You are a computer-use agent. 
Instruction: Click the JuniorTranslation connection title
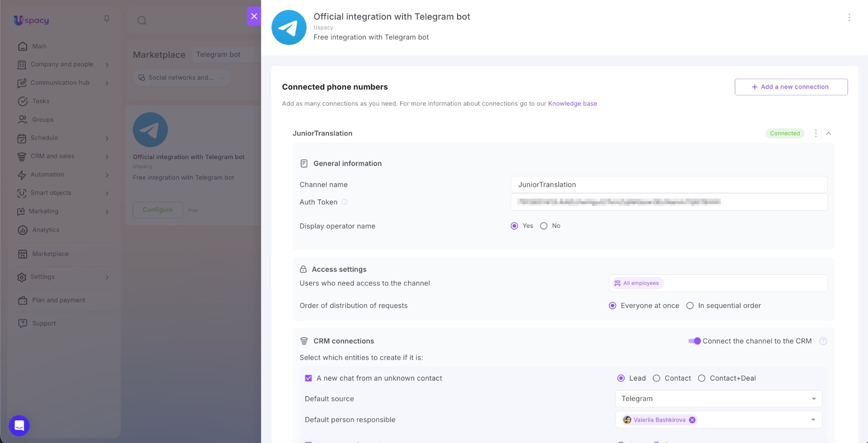[x=322, y=133]
